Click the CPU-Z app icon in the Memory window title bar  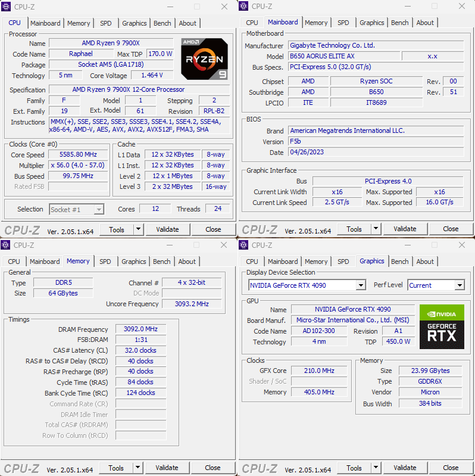5,245
